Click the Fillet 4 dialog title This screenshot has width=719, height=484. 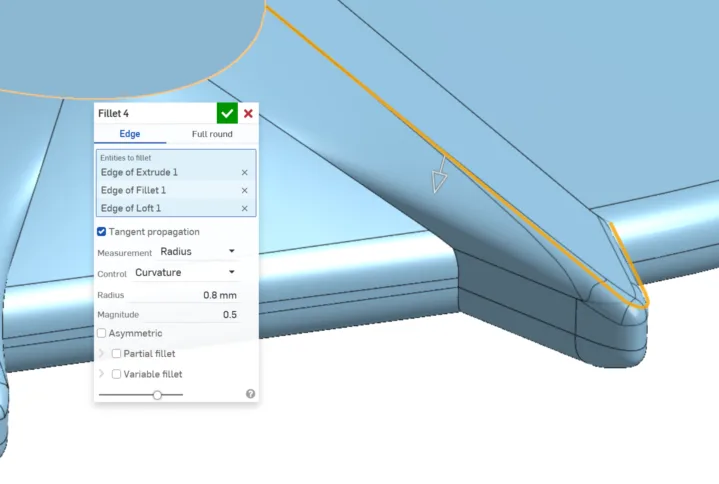click(x=113, y=113)
